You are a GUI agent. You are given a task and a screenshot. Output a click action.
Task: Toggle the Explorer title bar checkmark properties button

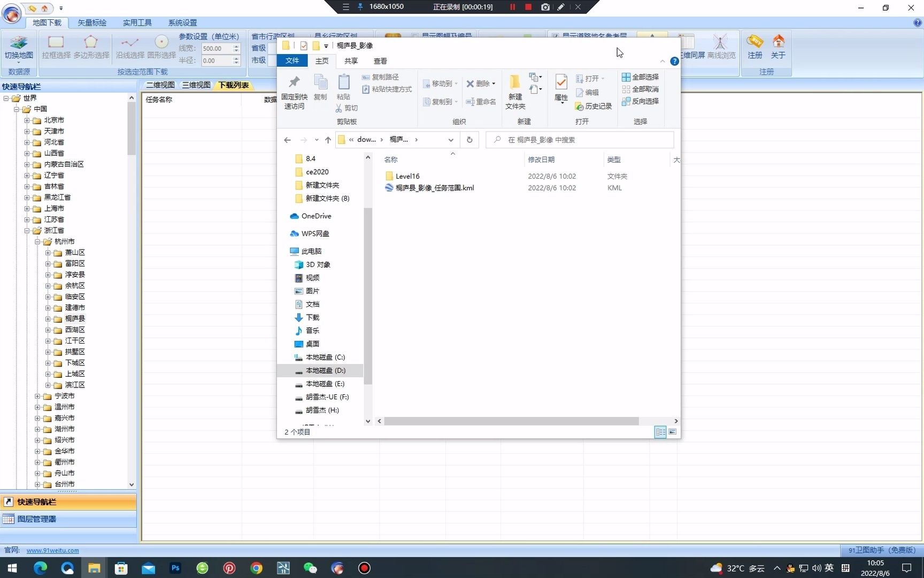(x=304, y=45)
